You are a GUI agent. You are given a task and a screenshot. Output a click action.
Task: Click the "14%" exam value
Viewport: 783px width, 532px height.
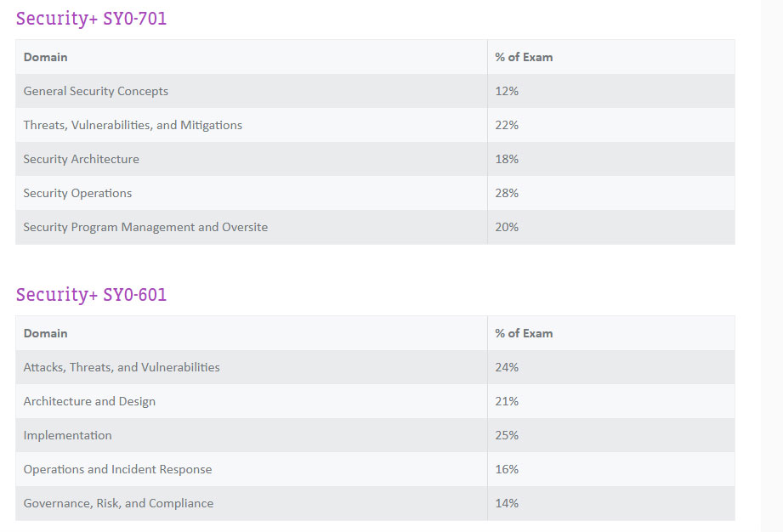507,502
